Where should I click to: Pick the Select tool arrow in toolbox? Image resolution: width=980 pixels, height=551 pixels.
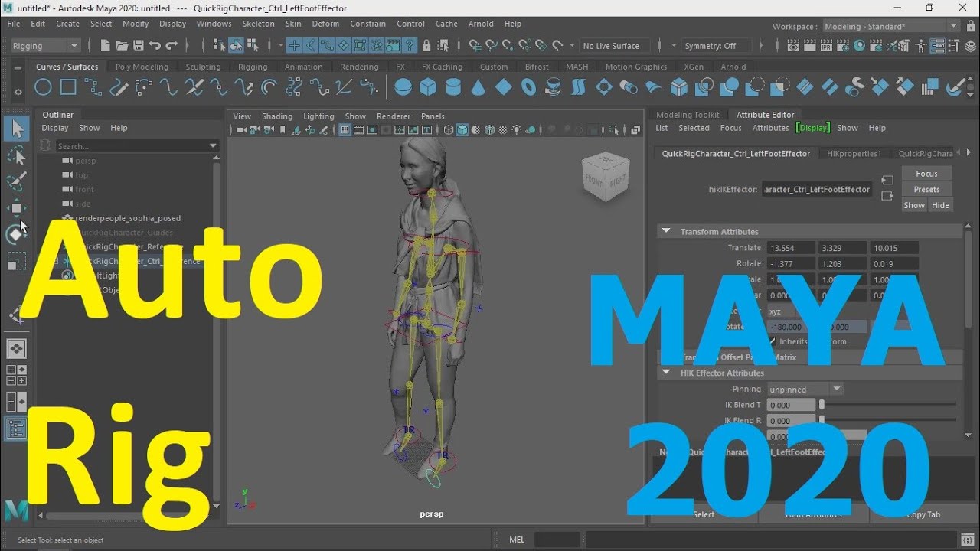[x=16, y=129]
